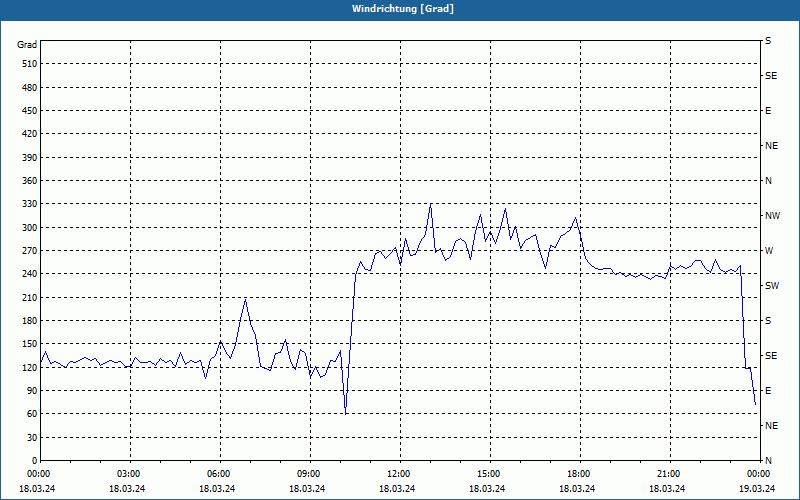Select the W compass label

[769, 251]
